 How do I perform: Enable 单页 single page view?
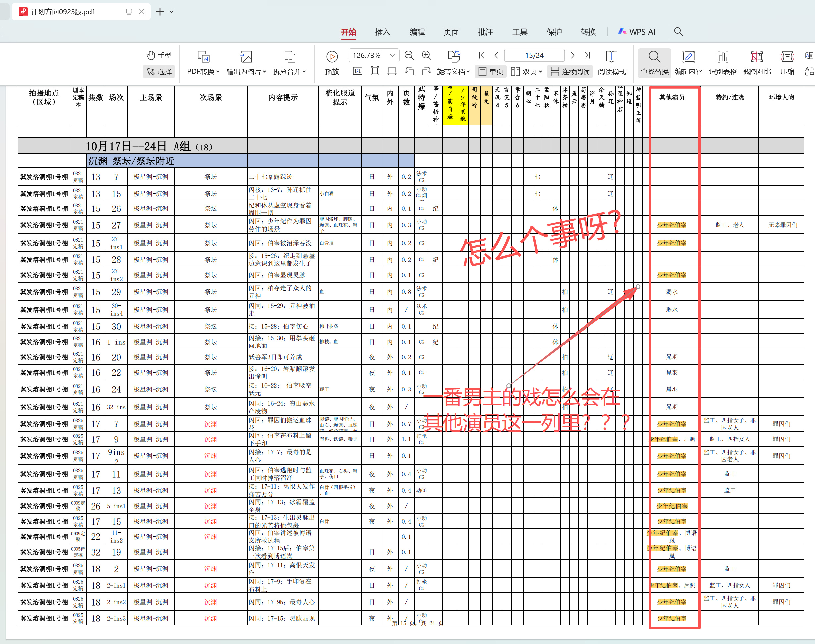[x=491, y=71]
